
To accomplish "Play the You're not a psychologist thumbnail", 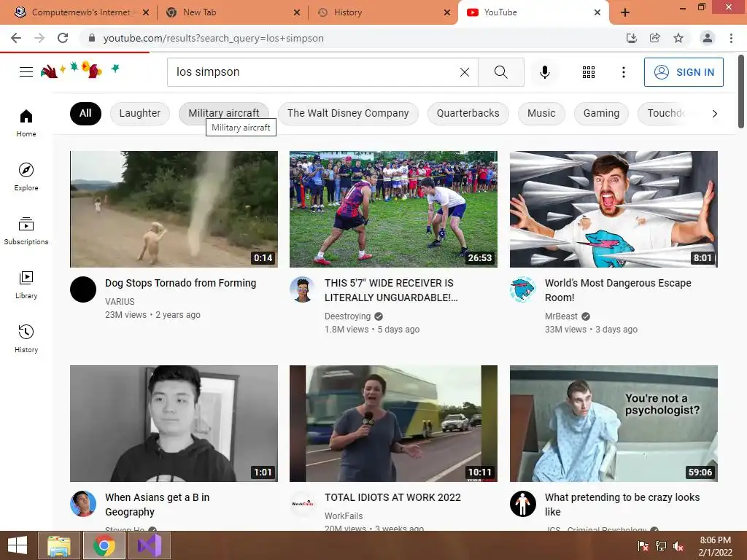I will coord(614,424).
